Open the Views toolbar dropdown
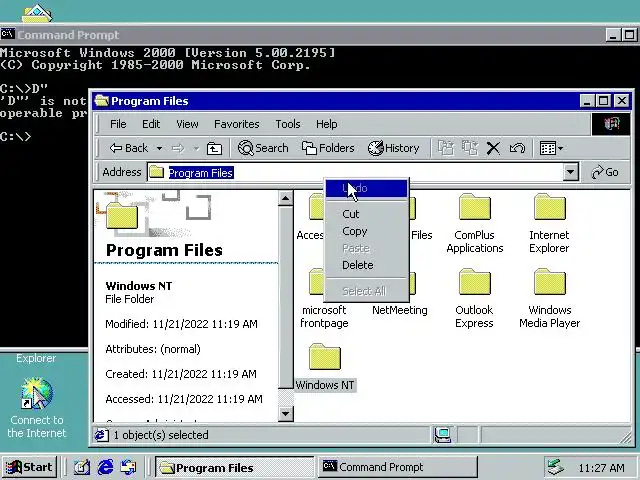The height and width of the screenshot is (480, 640). (551, 148)
